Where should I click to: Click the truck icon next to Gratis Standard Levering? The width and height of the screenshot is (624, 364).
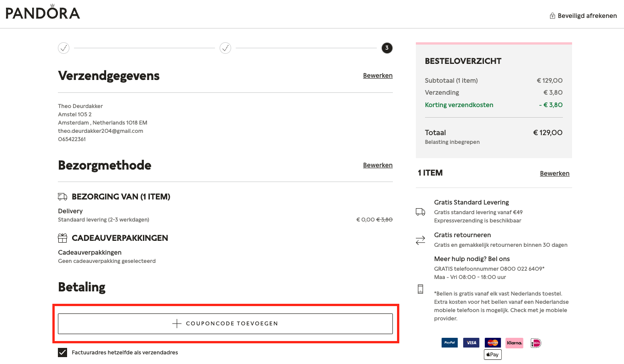click(420, 212)
